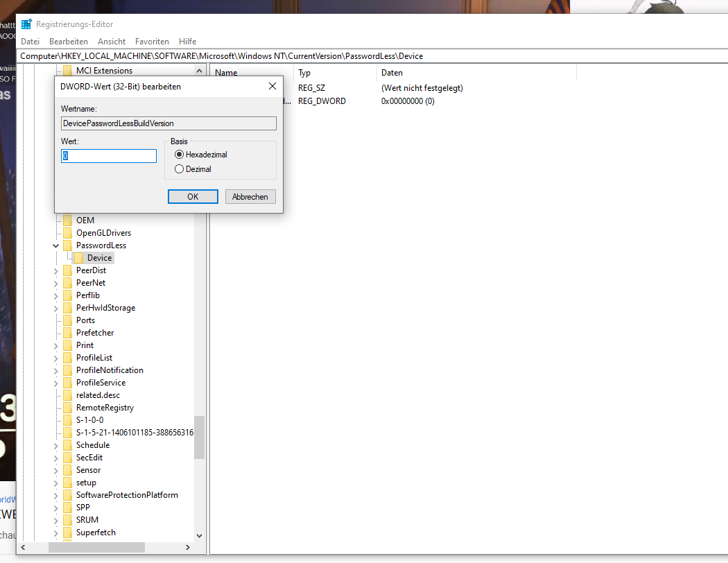Click the RemoteRegistry folder icon
Screen dimensions: 728x563
point(68,408)
